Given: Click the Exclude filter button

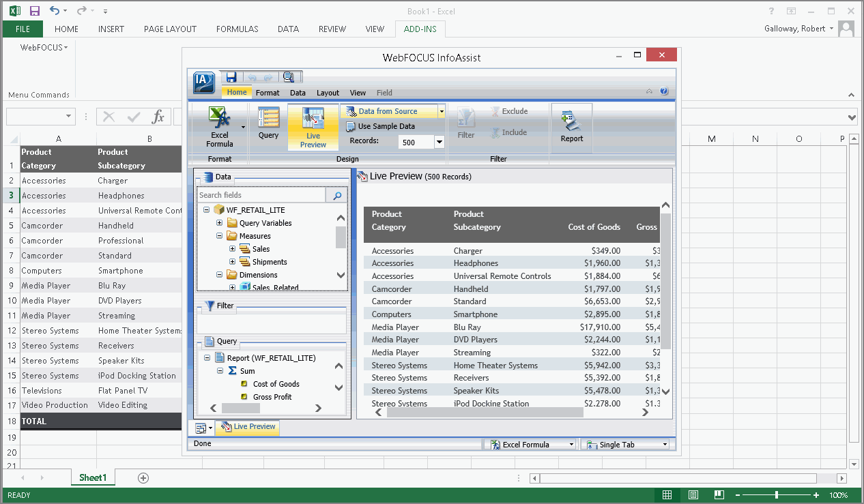Looking at the screenshot, I should [x=509, y=111].
